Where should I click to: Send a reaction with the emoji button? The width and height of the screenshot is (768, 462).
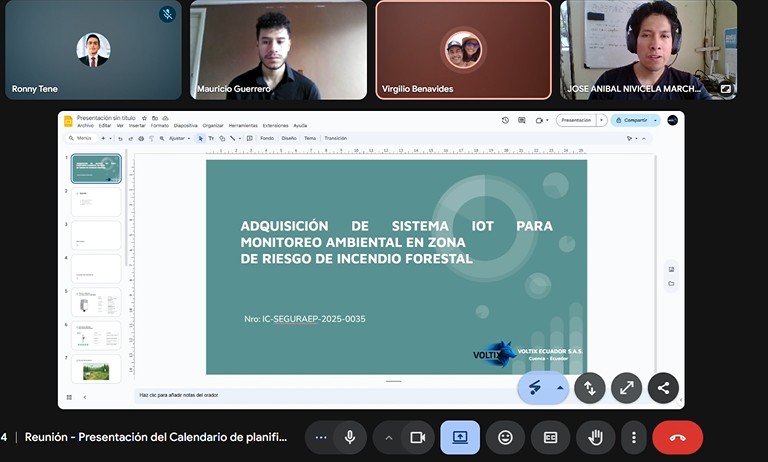tap(505, 438)
